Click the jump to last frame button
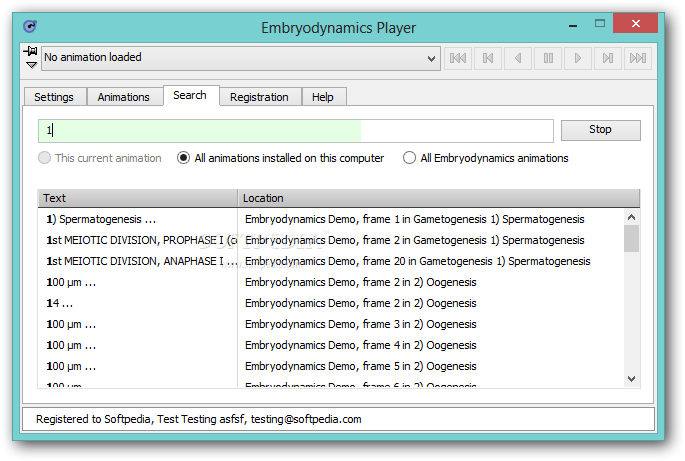 tap(638, 58)
